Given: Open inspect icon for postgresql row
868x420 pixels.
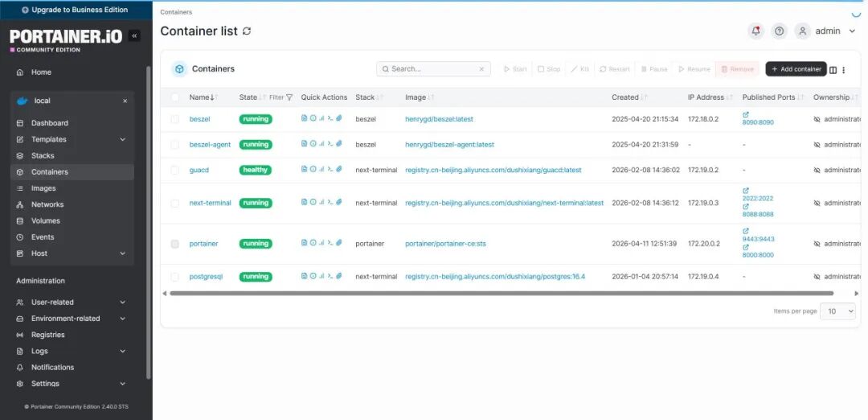Looking at the screenshot, I should [x=313, y=276].
